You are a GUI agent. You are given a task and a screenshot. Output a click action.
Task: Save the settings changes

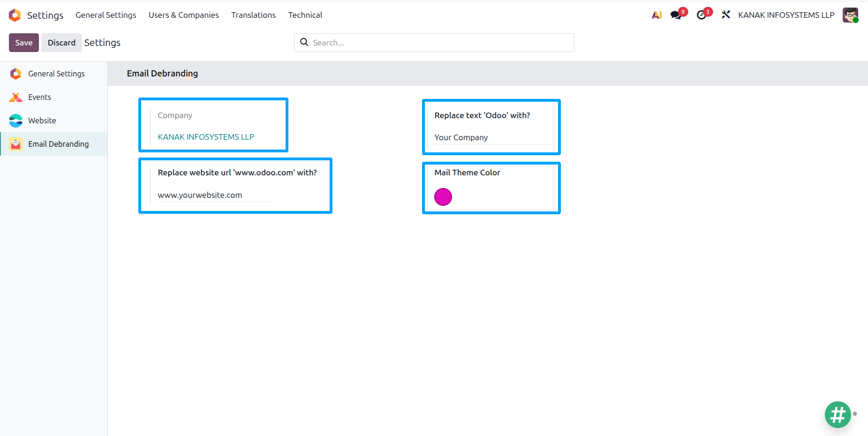24,43
